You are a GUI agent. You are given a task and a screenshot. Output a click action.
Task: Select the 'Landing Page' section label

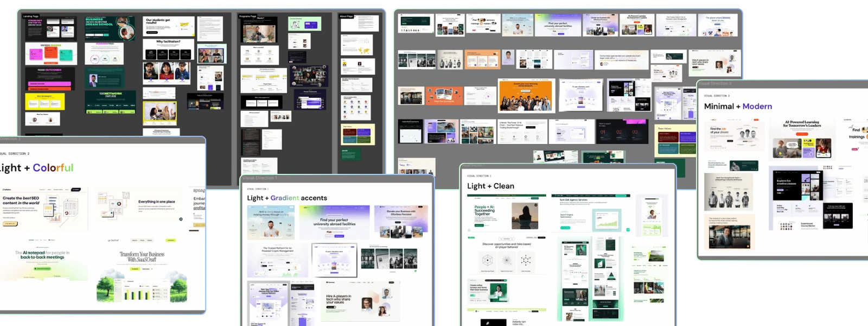pos(31,16)
